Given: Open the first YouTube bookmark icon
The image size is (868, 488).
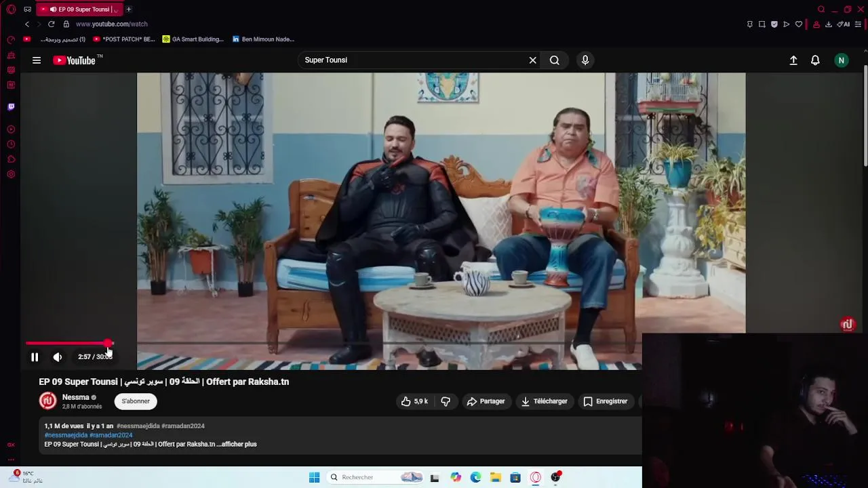Looking at the screenshot, I should (27, 39).
